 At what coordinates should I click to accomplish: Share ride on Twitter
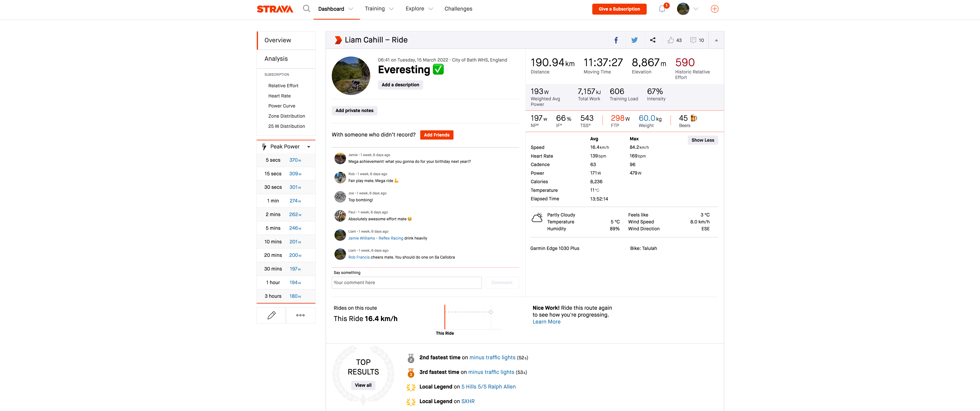tap(634, 40)
